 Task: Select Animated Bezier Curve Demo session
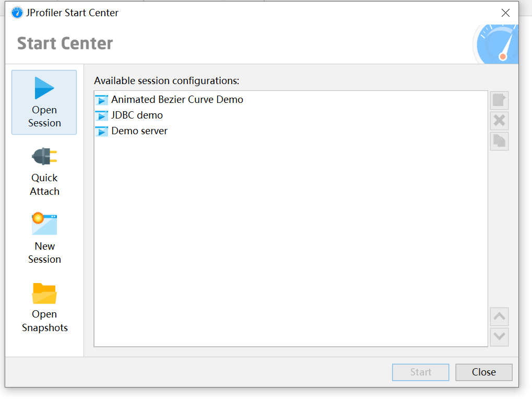pyautogui.click(x=177, y=100)
